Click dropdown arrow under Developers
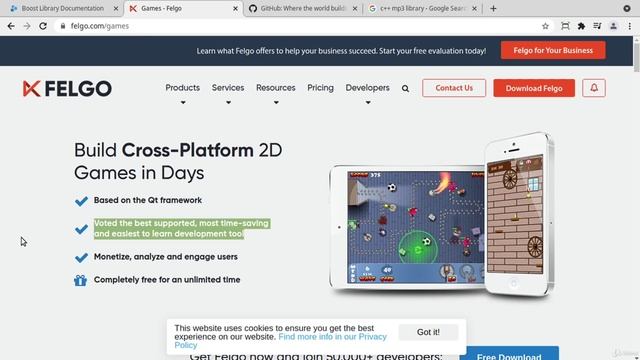 point(368,102)
